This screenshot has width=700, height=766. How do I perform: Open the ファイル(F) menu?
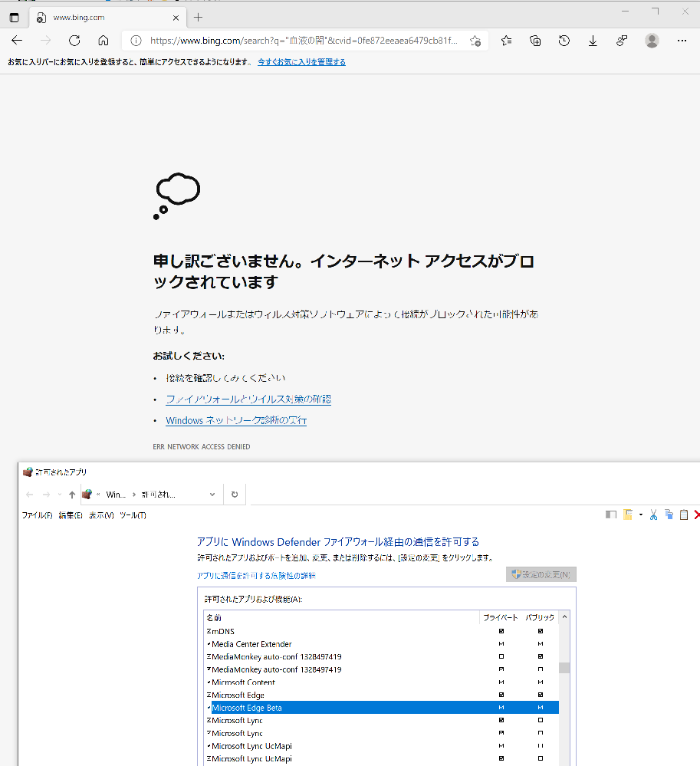37,515
